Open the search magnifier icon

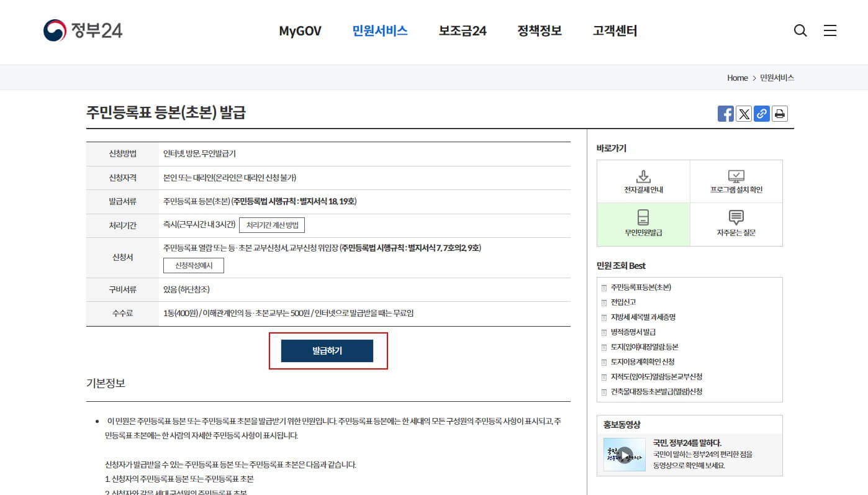coord(800,30)
